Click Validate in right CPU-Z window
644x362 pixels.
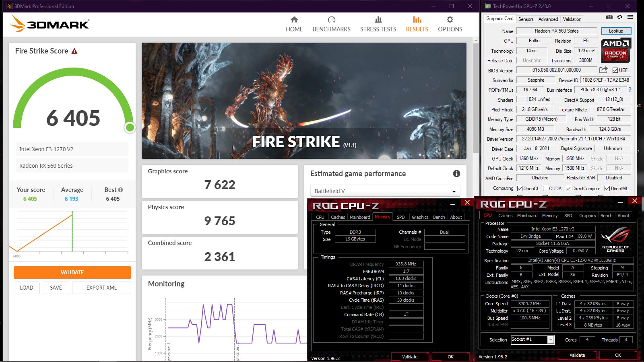click(577, 355)
